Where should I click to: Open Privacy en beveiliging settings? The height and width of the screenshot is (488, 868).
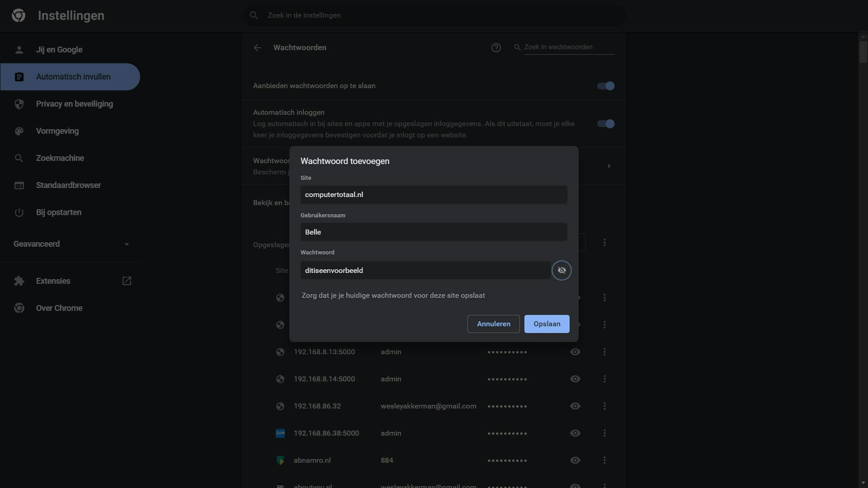74,104
